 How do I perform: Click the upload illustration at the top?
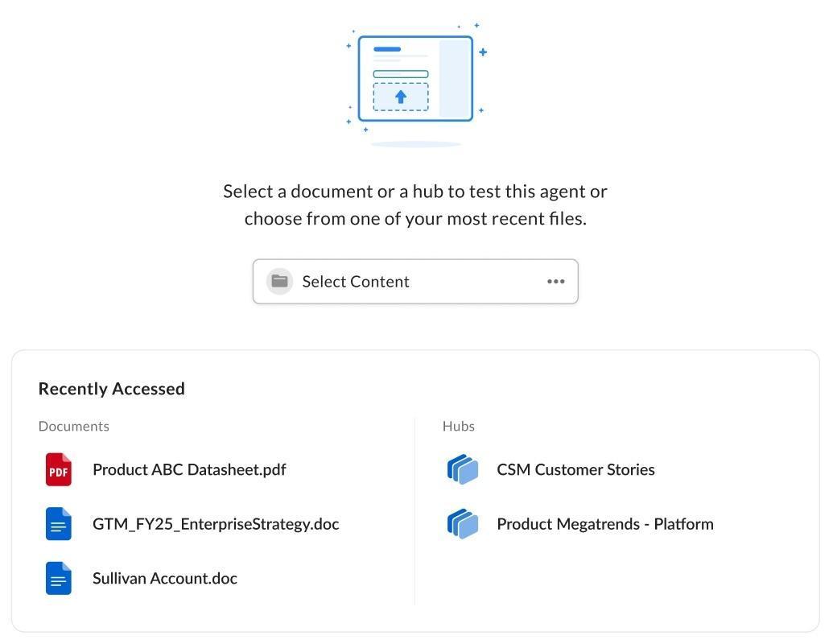[415, 80]
